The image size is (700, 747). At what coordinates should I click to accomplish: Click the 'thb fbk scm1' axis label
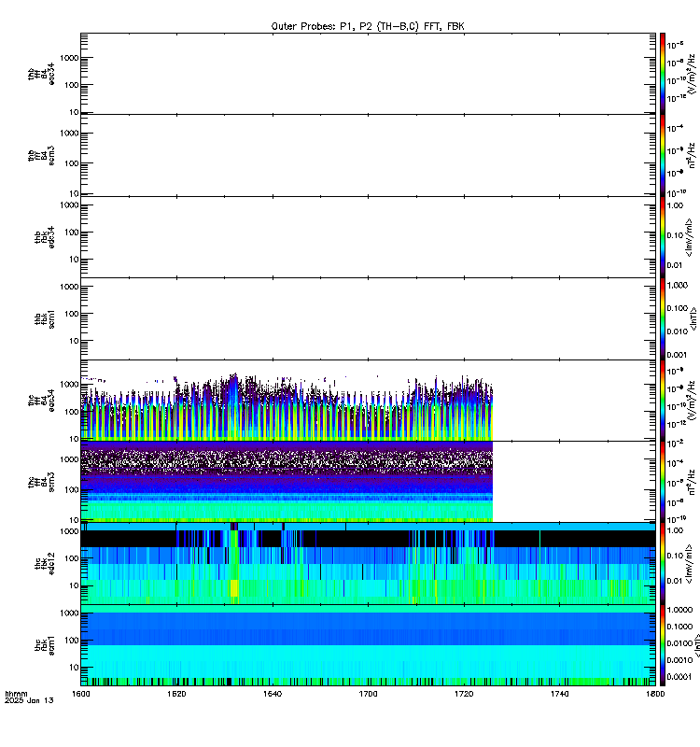coord(45,318)
